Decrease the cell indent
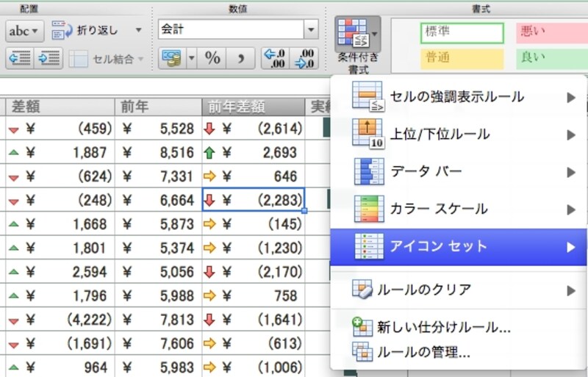Screen dimensions: 588x377 pyautogui.click(x=20, y=58)
